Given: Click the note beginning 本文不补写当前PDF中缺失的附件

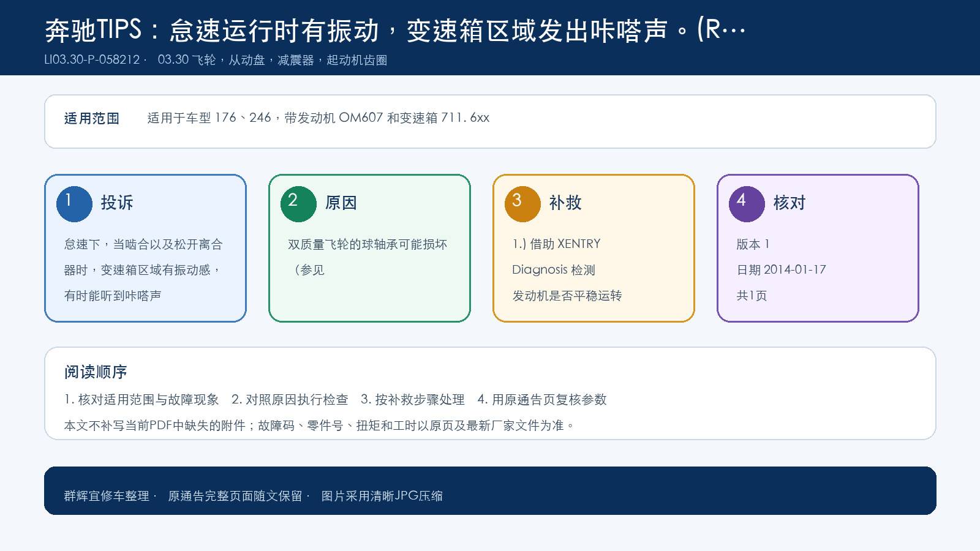Looking at the screenshot, I should click(x=319, y=425).
